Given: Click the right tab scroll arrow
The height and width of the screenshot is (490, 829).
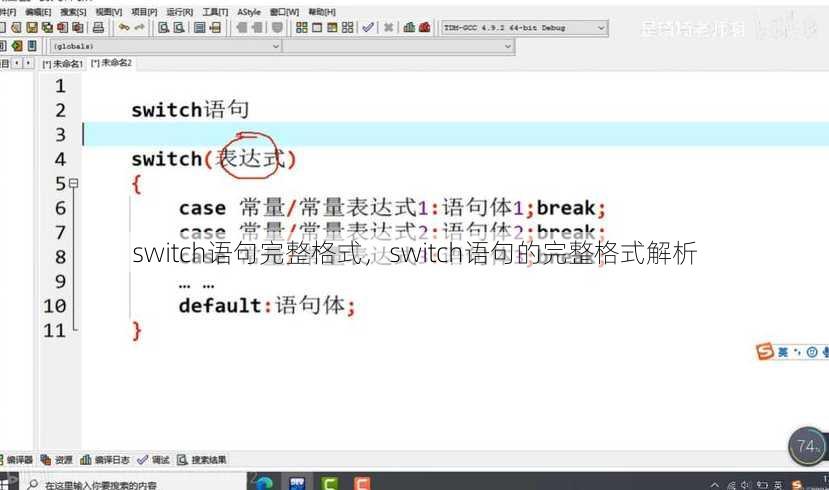Looking at the screenshot, I should (28, 63).
